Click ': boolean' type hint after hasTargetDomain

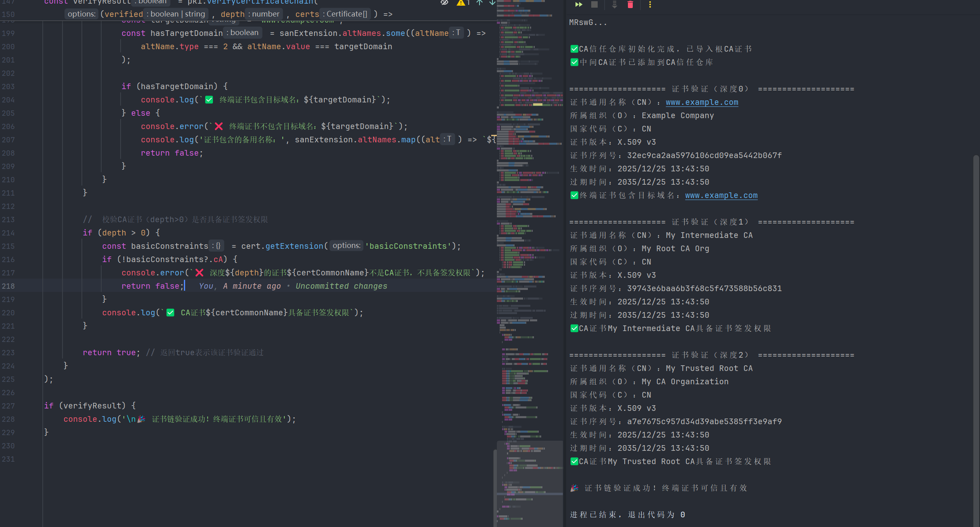click(244, 33)
